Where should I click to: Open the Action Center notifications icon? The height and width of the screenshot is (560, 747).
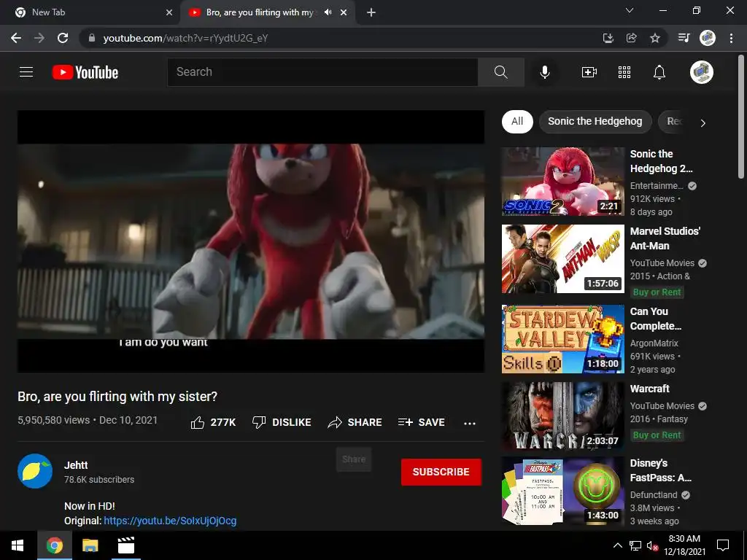(x=723, y=545)
